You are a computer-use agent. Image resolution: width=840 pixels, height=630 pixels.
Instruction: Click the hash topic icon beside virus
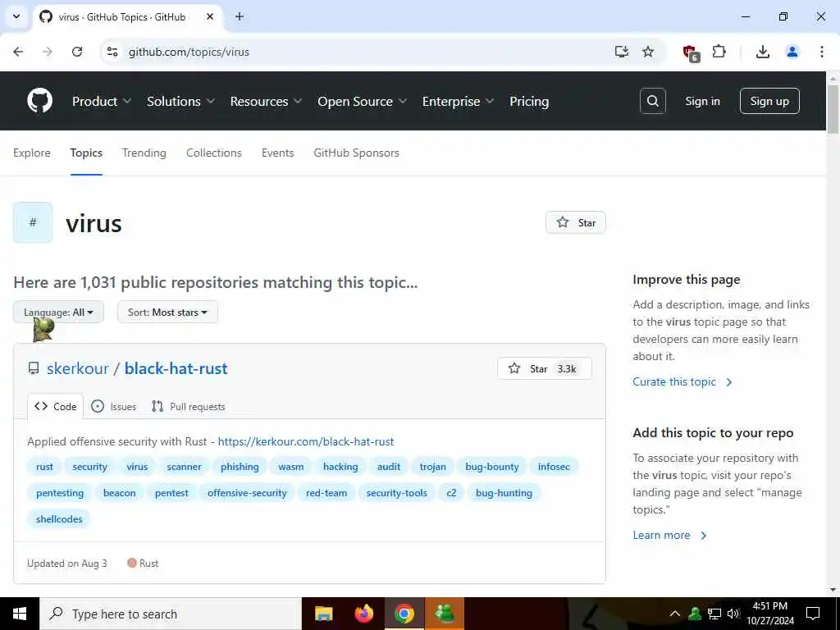point(33,222)
